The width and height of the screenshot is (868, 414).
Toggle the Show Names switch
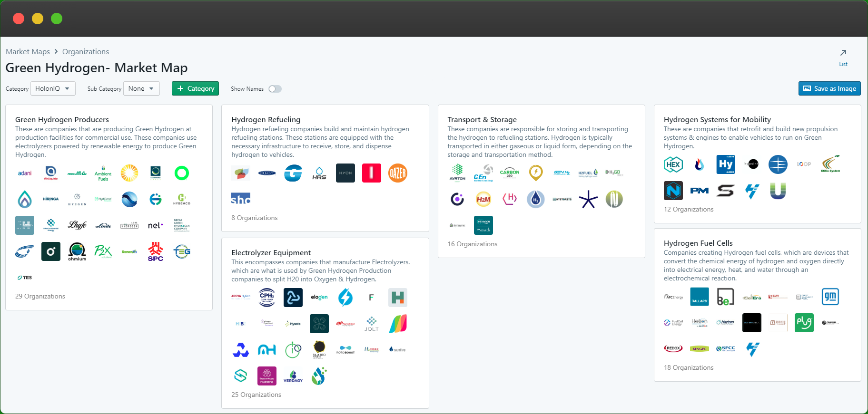(275, 89)
